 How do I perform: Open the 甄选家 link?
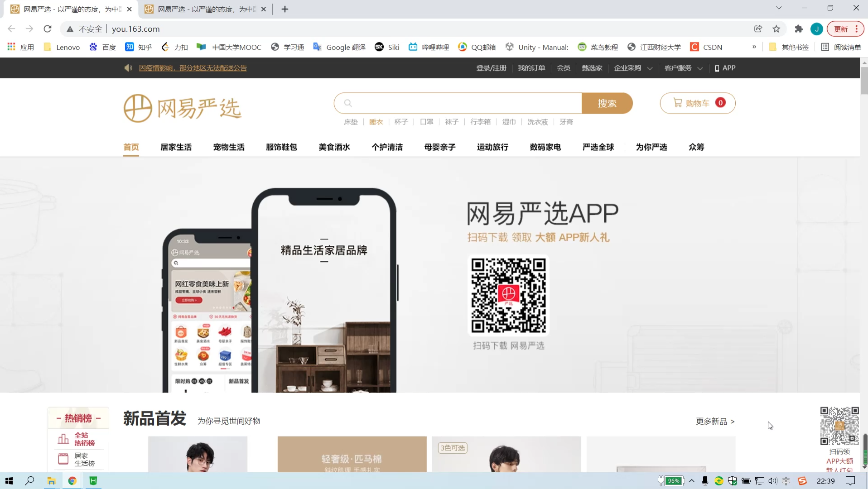pos(592,68)
